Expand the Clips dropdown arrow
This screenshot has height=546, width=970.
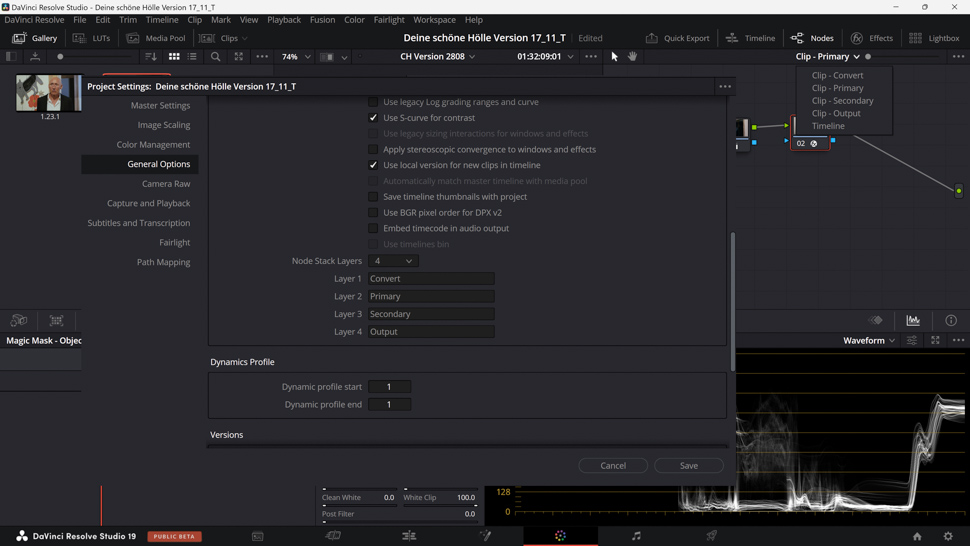point(244,38)
